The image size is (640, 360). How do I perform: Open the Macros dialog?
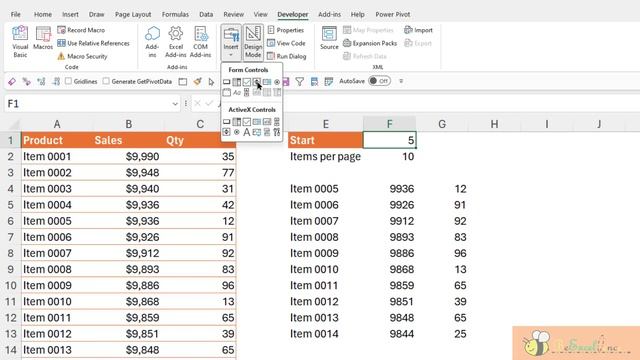[x=43, y=39]
